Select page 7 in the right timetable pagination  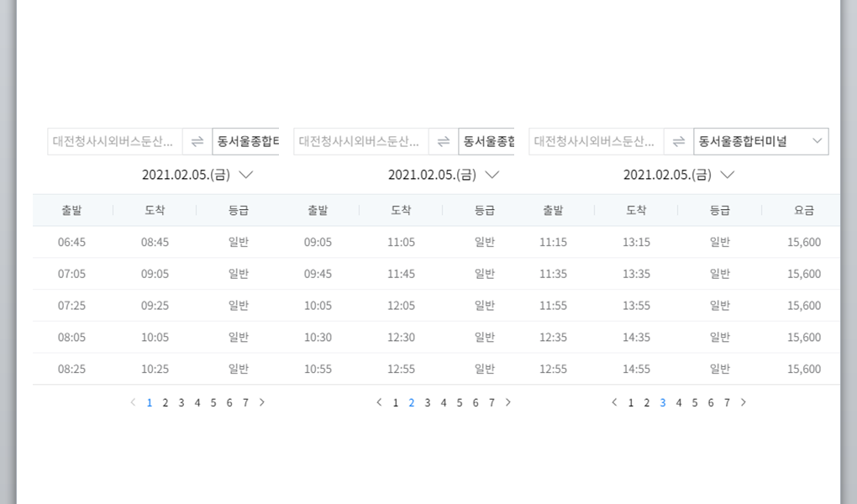[727, 403]
